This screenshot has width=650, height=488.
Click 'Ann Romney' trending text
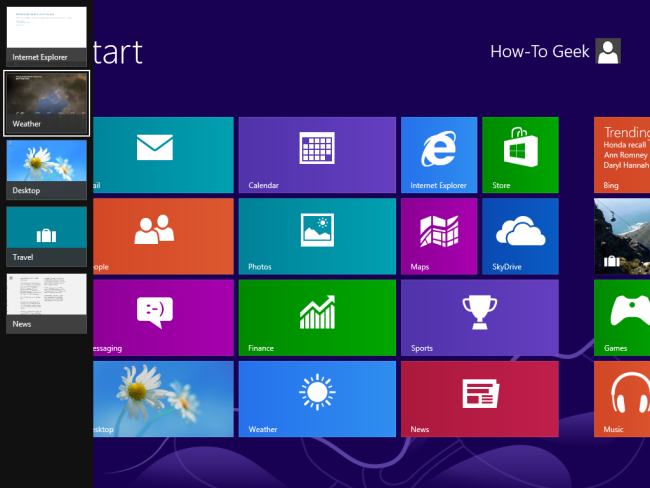[625, 155]
